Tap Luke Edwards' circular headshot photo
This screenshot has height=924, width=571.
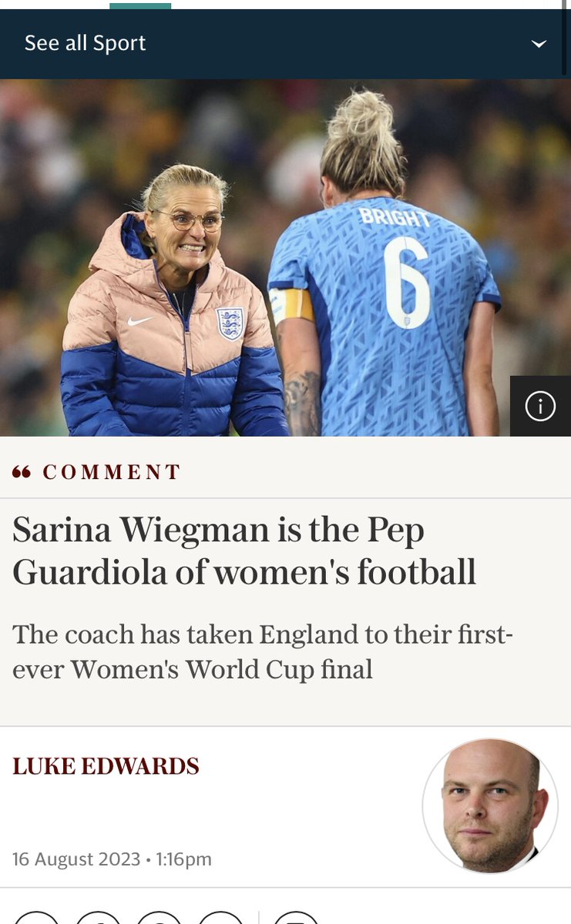(490, 806)
